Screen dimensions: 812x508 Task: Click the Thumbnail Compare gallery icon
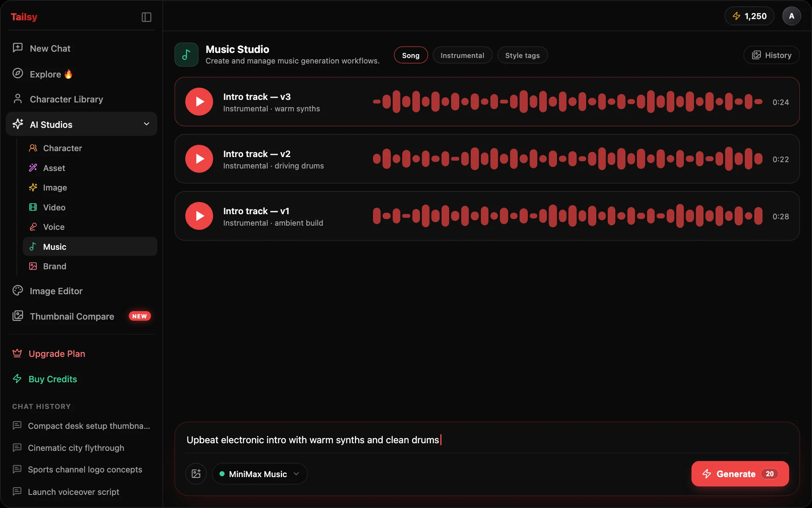click(18, 316)
